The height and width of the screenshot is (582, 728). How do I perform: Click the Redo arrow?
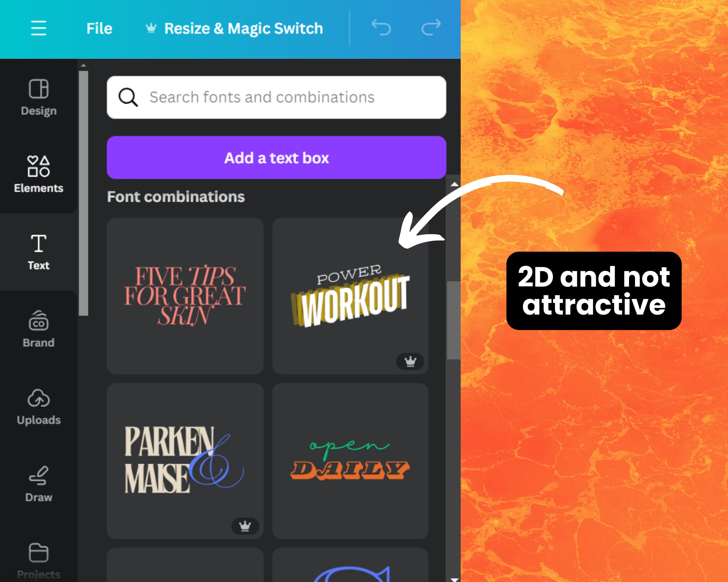coord(431,27)
